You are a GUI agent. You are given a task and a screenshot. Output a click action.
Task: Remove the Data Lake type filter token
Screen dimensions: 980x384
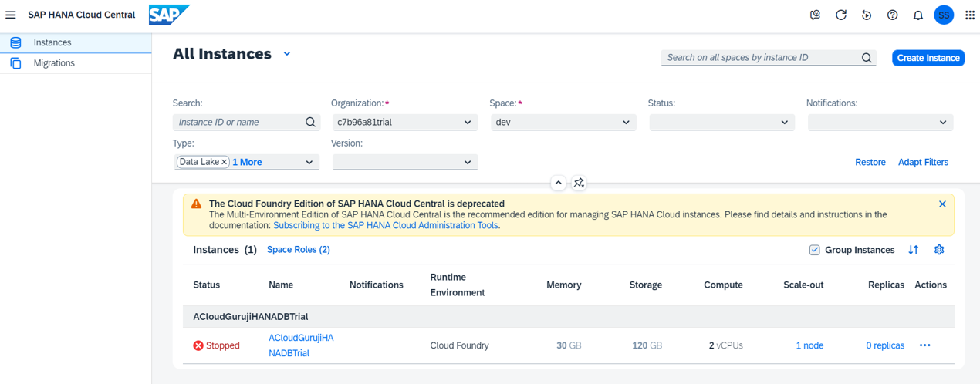click(x=225, y=162)
